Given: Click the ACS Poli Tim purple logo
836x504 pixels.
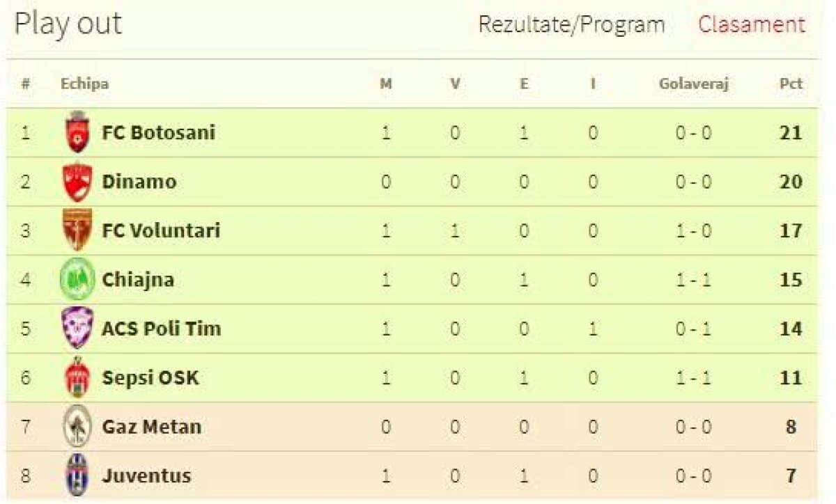Looking at the screenshot, I should pyautogui.click(x=77, y=329).
